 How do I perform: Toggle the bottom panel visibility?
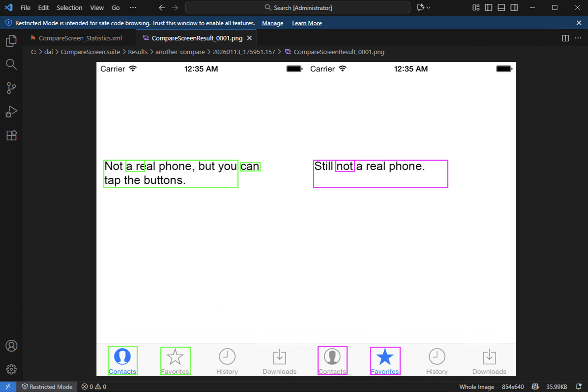(501, 8)
